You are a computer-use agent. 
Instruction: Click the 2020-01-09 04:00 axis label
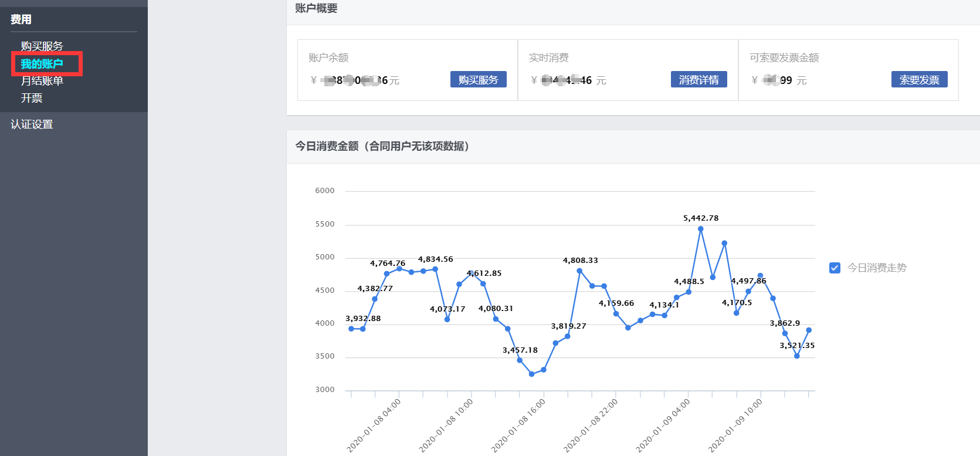(x=663, y=425)
